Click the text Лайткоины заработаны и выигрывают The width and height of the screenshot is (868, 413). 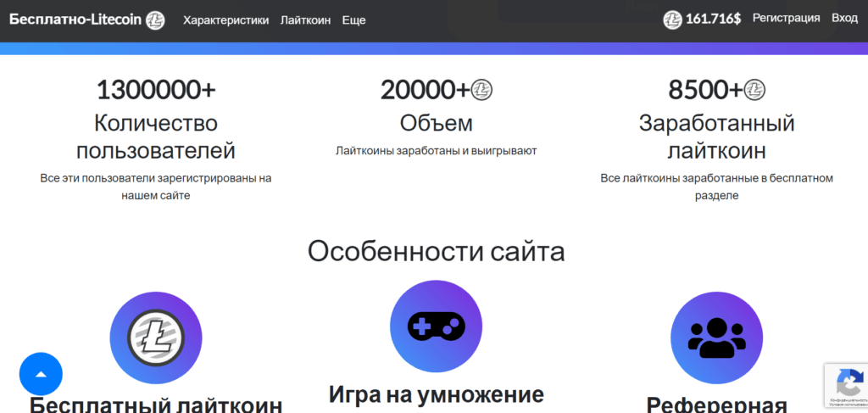coord(437,151)
